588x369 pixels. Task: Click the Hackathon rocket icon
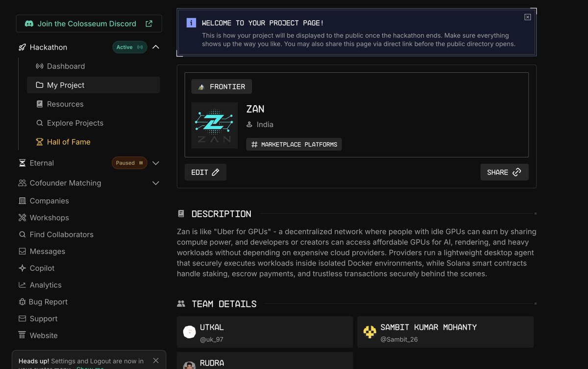click(22, 47)
